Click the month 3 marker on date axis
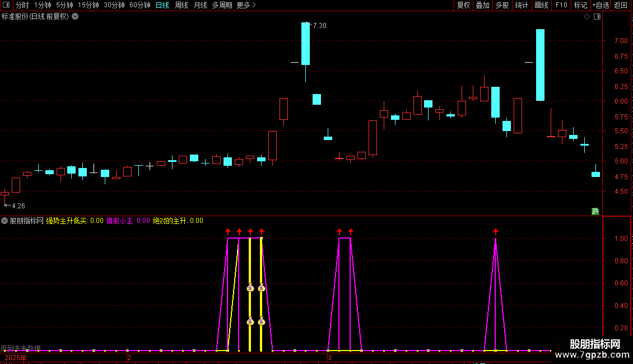 tap(329, 358)
